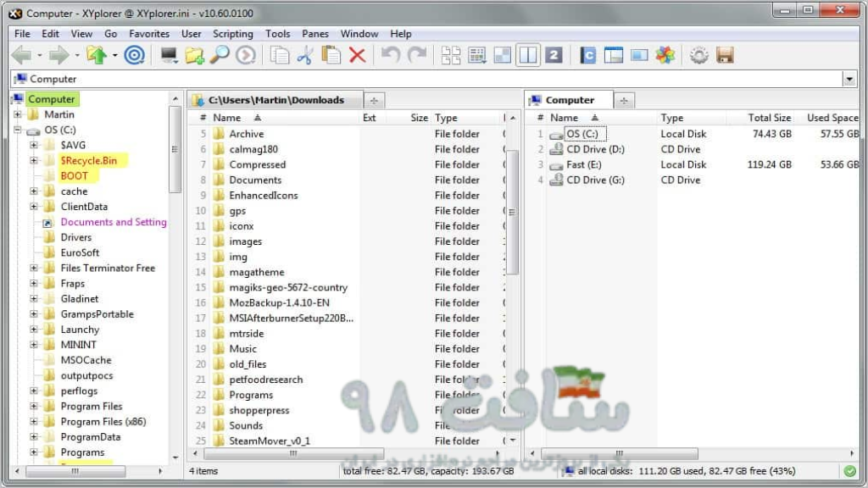Expand the Program Files node

point(34,406)
